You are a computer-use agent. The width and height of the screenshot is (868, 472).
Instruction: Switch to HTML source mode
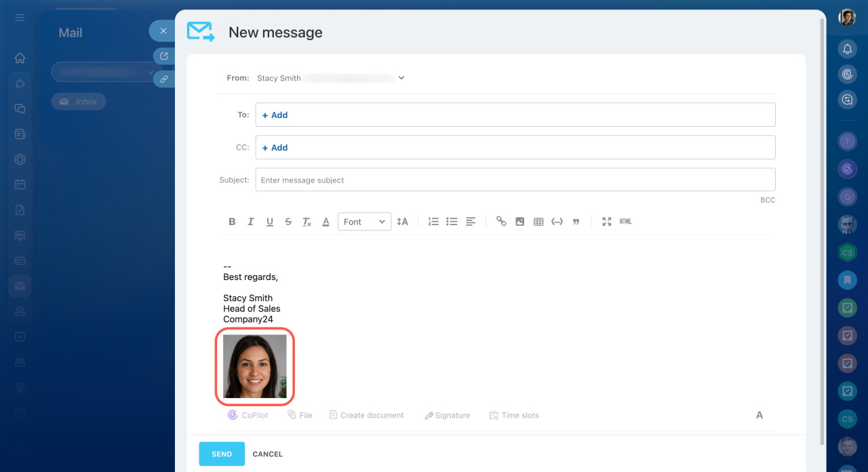pyautogui.click(x=625, y=222)
